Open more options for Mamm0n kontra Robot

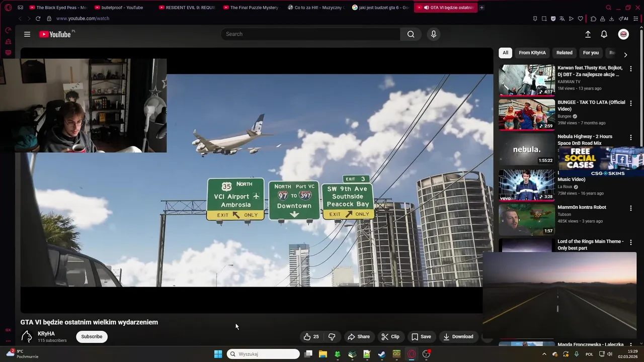[x=631, y=208]
